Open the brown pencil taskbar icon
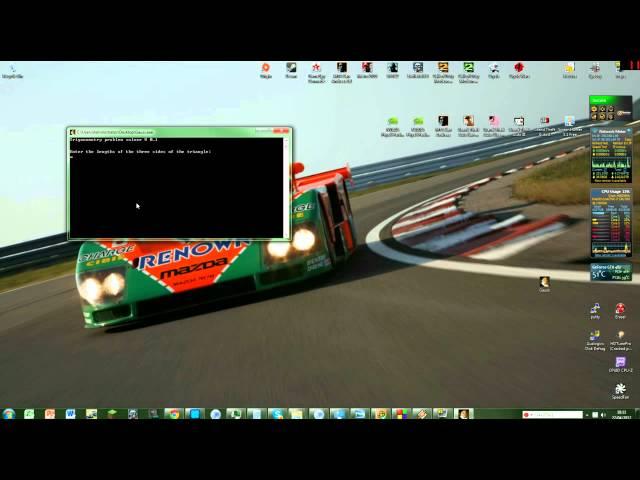Viewport: 640px width, 480px height. (x=422, y=414)
